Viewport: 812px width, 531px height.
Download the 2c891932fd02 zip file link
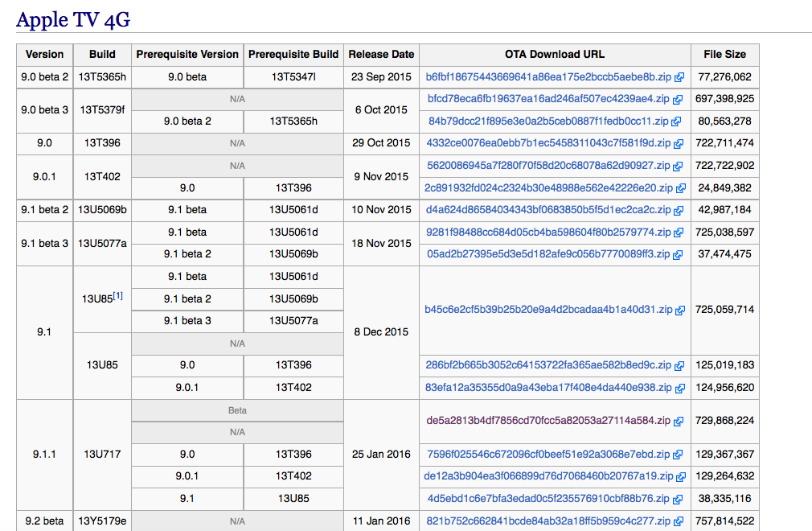pyautogui.click(x=548, y=187)
